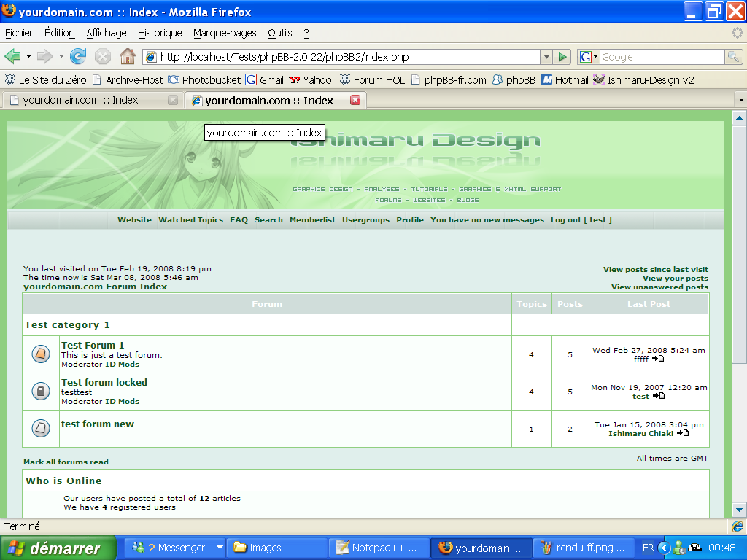This screenshot has height=560, width=747.
Task: Open the Memberlist link
Action: tap(312, 220)
